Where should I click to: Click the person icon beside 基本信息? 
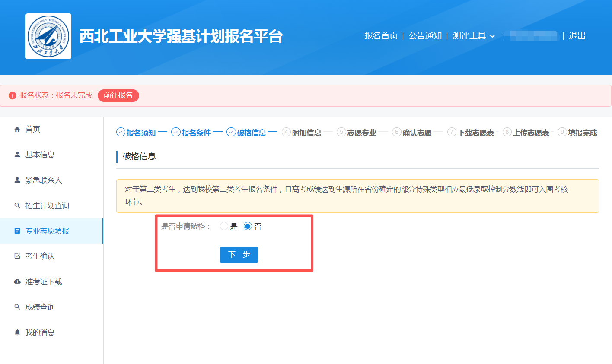[x=17, y=155]
